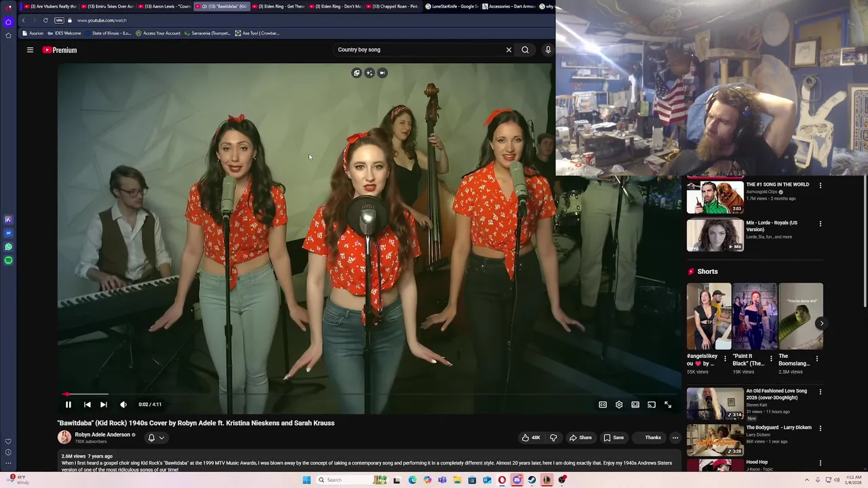Image resolution: width=868 pixels, height=488 pixels.
Task: Start voice search with microphone
Action: tap(548, 49)
